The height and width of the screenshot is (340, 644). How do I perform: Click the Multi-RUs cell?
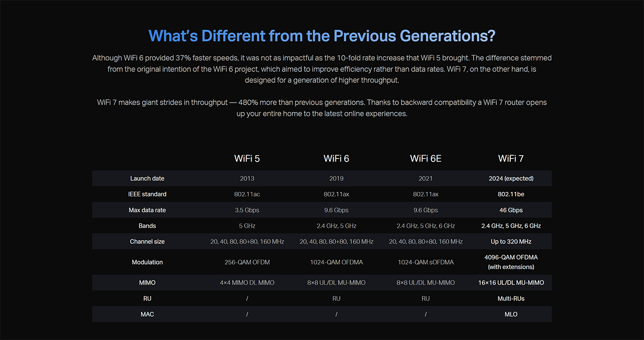coord(511,298)
